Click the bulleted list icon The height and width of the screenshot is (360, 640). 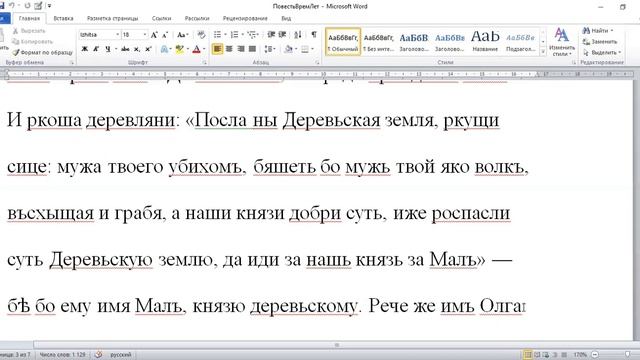(x=217, y=35)
